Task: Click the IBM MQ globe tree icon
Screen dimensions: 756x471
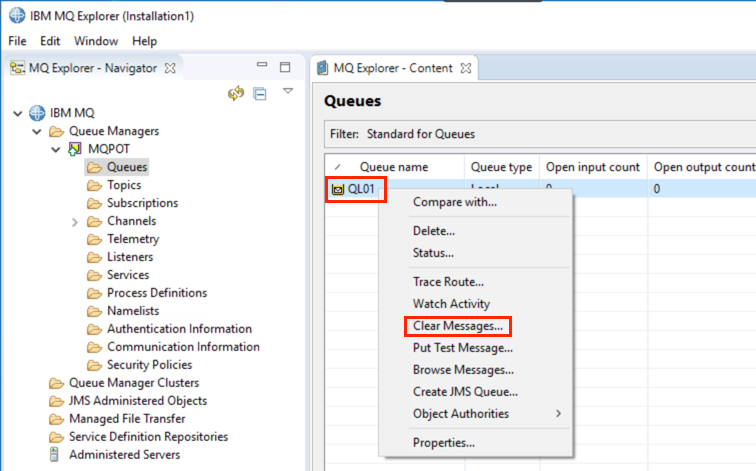Action: pos(37,113)
